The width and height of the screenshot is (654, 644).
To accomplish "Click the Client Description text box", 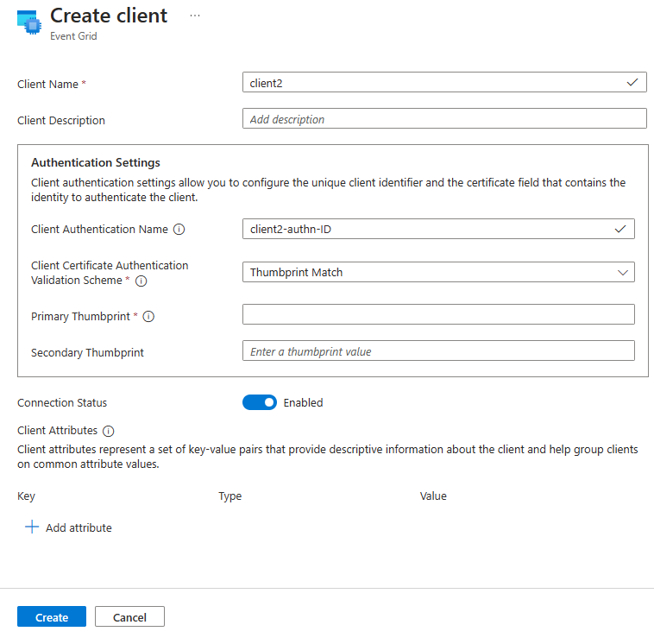I will (444, 119).
